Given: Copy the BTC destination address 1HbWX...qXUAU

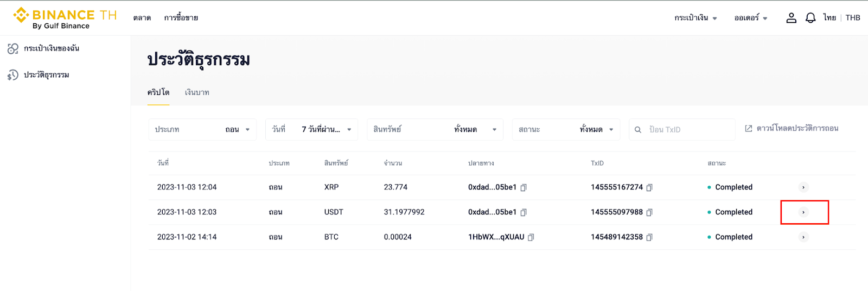Looking at the screenshot, I should 531,237.
